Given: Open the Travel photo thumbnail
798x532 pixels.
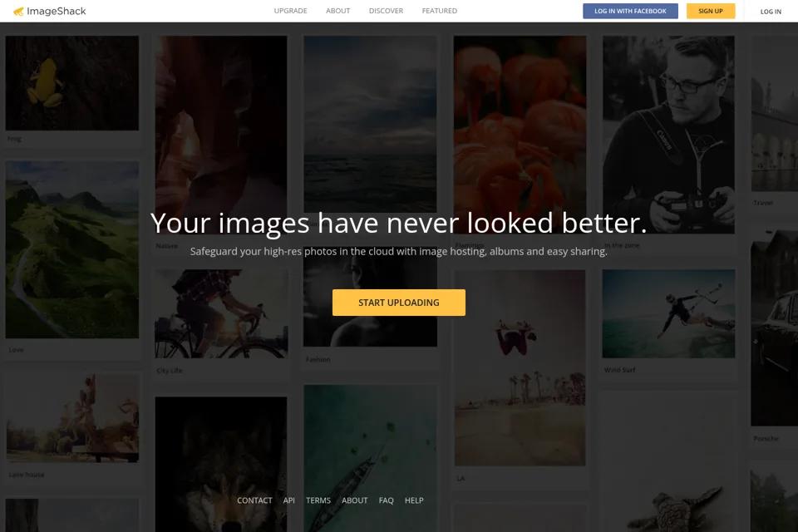Looking at the screenshot, I should tap(775, 114).
